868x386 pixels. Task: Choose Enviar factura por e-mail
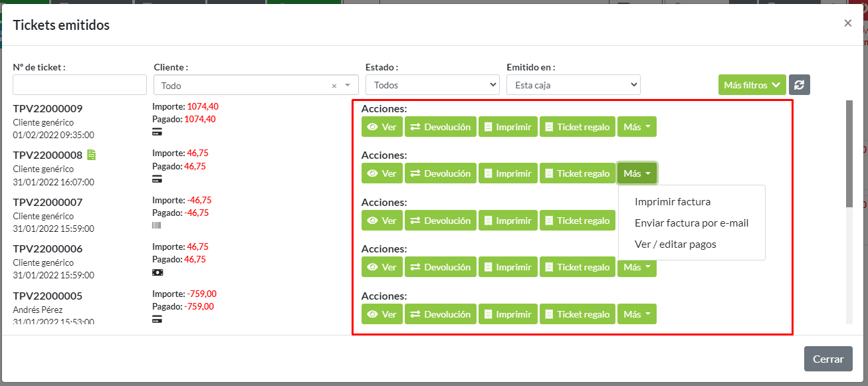pos(691,223)
